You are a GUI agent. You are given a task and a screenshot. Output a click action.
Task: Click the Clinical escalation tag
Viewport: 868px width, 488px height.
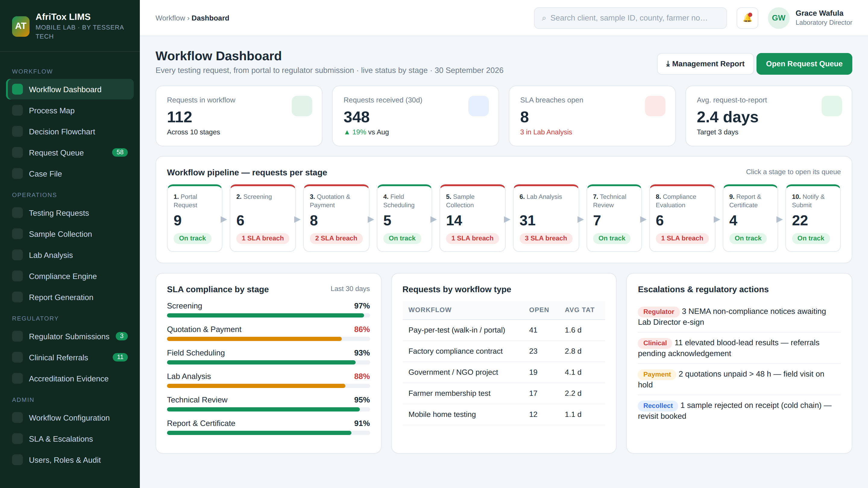654,343
